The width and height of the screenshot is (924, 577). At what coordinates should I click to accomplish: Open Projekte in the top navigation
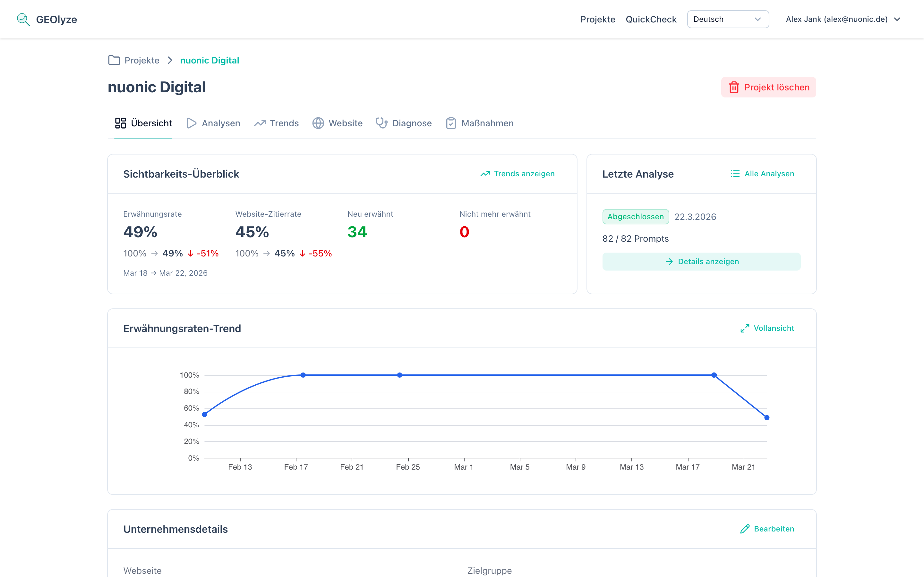coord(597,19)
